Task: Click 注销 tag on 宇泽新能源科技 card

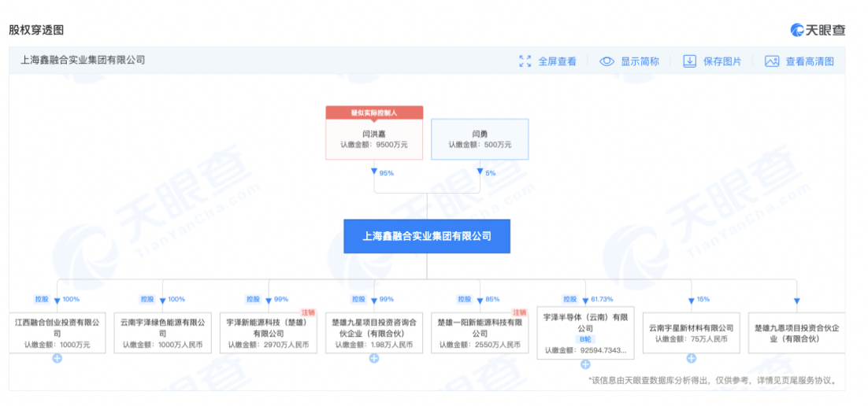Action: pos(308,312)
